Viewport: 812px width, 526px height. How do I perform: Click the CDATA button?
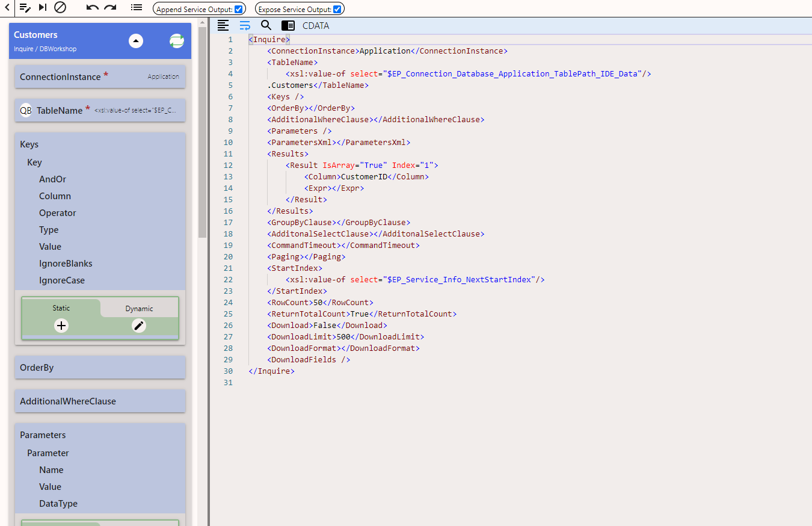click(x=316, y=26)
